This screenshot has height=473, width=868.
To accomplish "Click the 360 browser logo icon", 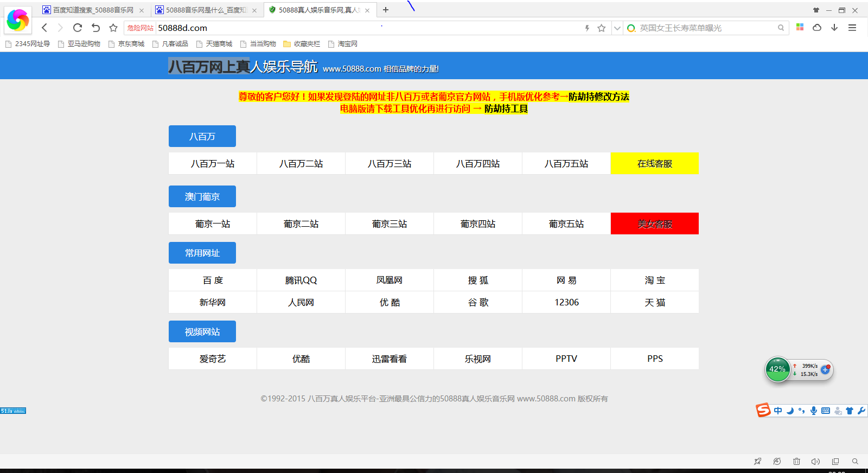I will [x=18, y=21].
